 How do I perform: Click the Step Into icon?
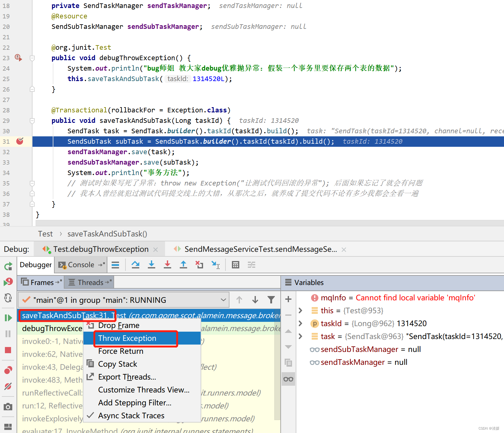click(152, 264)
